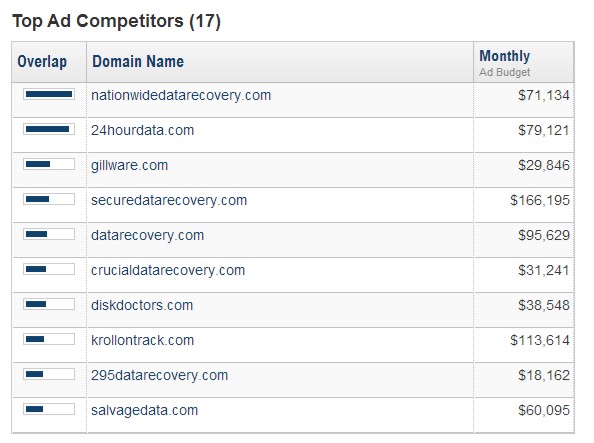The width and height of the screenshot is (594, 443).
Task: Click the Monthly Ad Budget column header
Action: coord(505,63)
